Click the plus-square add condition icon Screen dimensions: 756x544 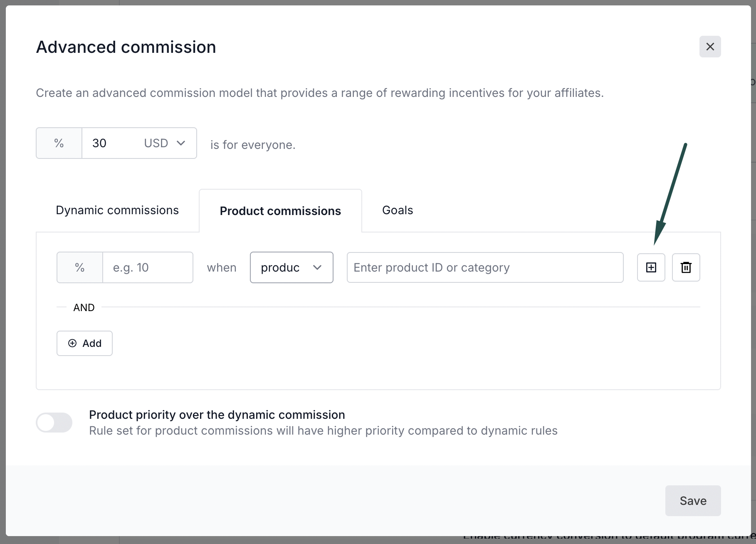tap(651, 267)
